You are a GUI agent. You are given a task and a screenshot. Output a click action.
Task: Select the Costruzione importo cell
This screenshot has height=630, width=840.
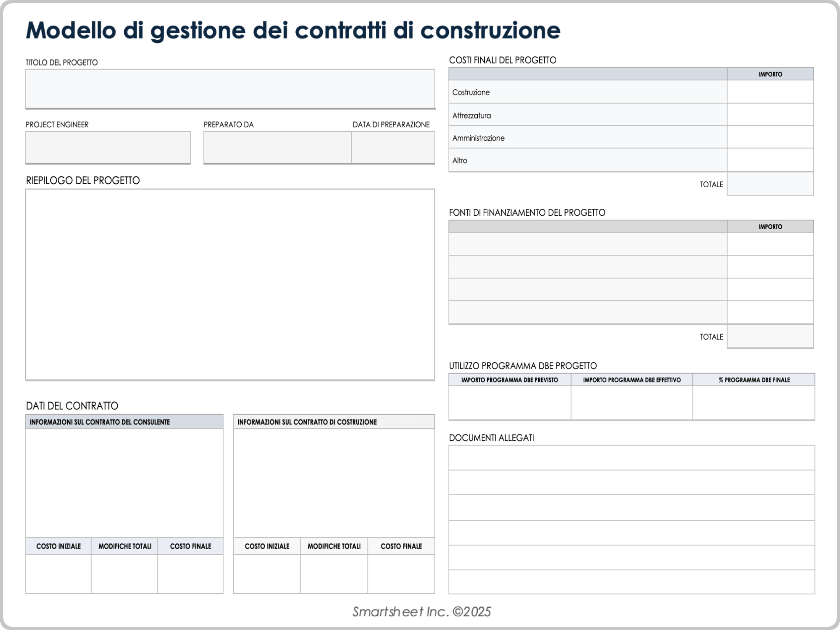(x=770, y=92)
